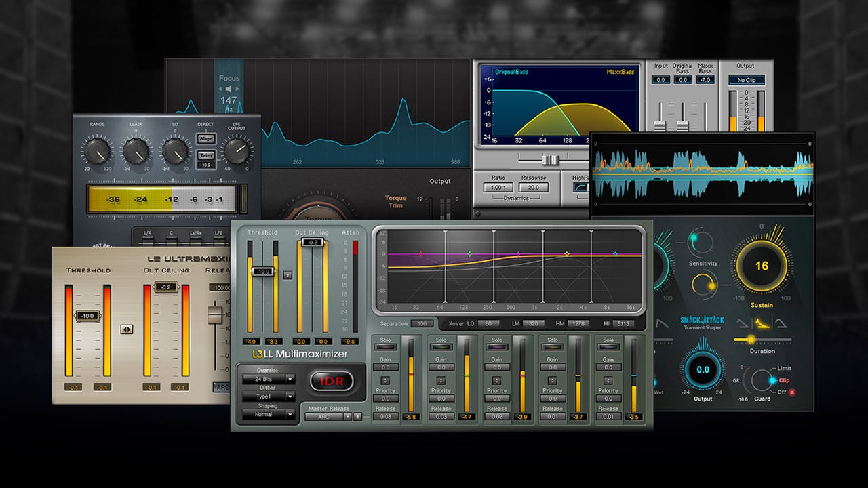Click the speaker icon beside the Focus frequency display
868x488 pixels.
click(229, 89)
